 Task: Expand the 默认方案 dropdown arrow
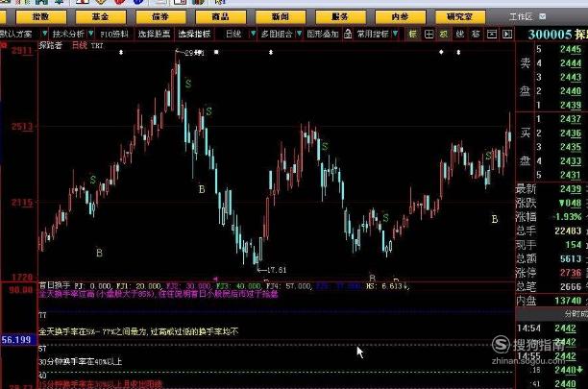[44, 34]
